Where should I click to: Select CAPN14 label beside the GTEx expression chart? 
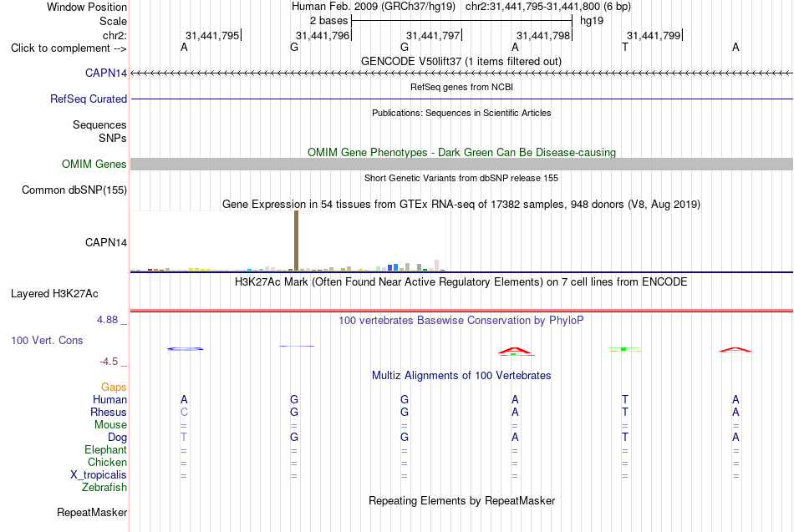point(106,242)
